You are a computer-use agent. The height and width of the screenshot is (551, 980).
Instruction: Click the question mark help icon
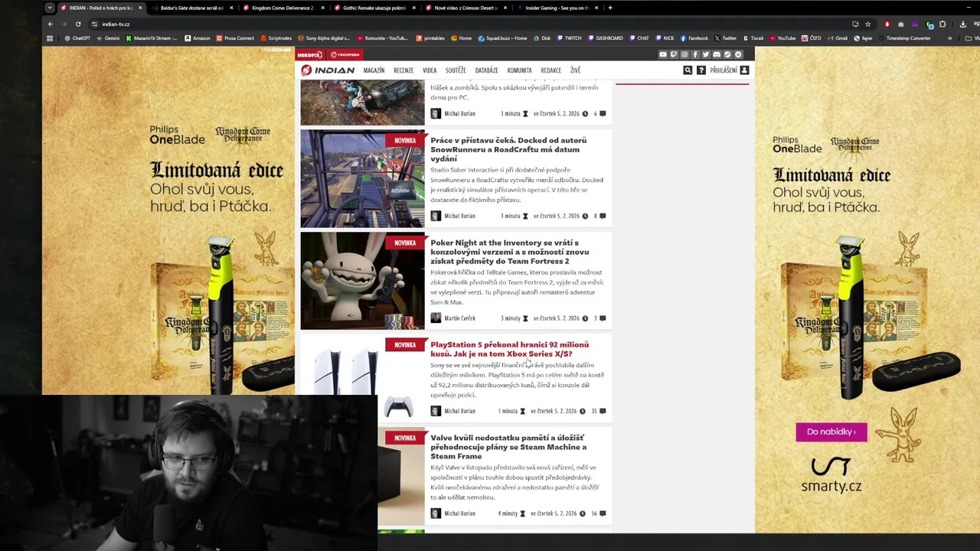[701, 70]
